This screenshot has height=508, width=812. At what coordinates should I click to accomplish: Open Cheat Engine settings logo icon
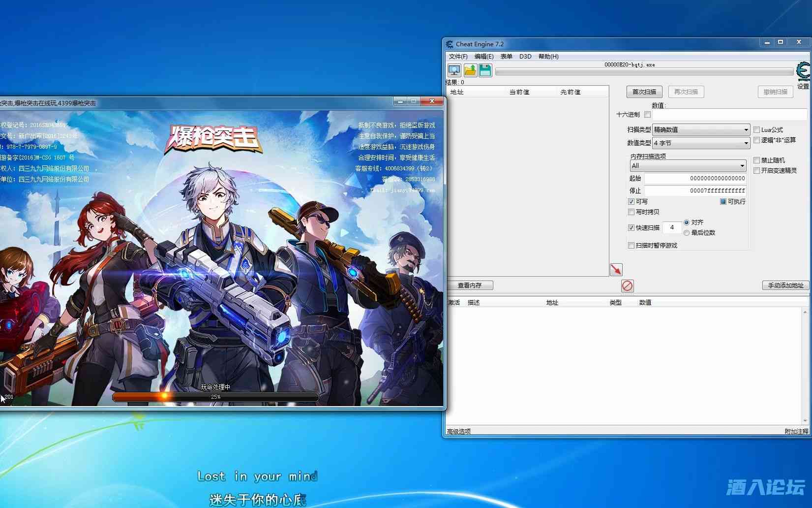(803, 72)
